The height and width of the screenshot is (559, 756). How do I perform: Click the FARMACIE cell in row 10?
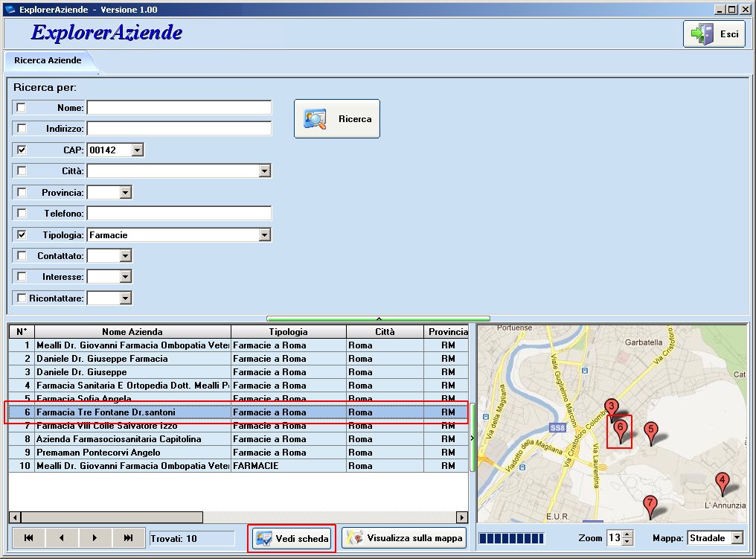click(288, 466)
